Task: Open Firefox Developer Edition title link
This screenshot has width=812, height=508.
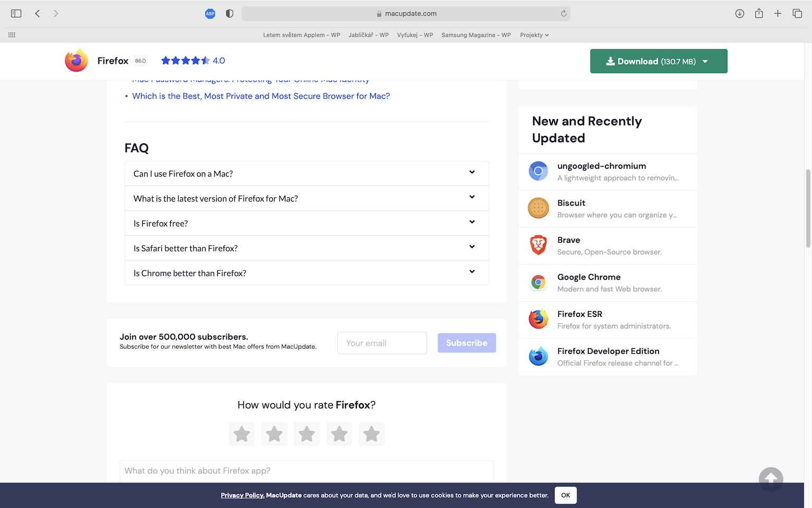Action: (608, 351)
